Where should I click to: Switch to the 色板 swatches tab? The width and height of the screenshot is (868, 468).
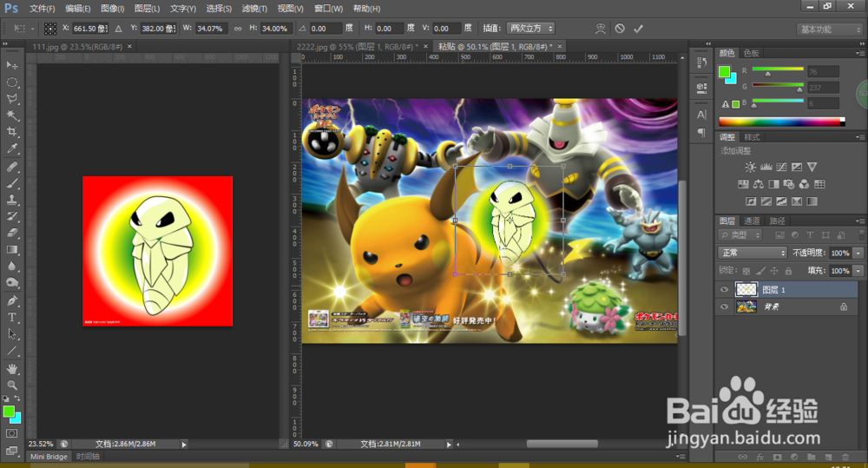(x=751, y=53)
